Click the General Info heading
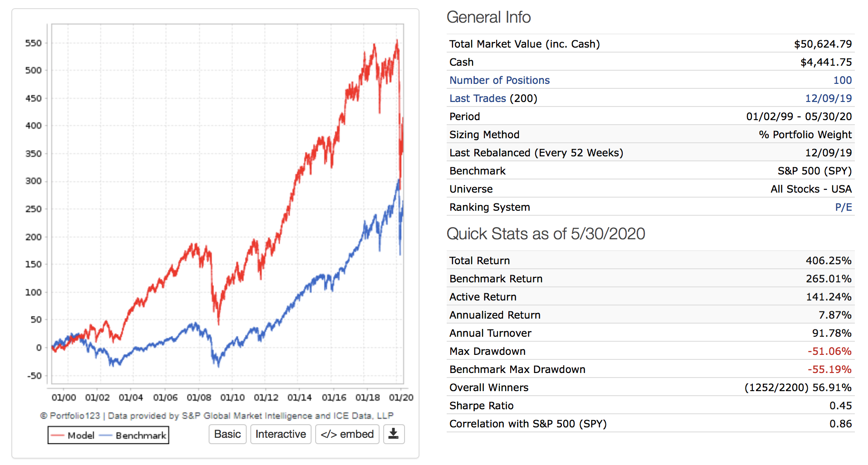 488,17
